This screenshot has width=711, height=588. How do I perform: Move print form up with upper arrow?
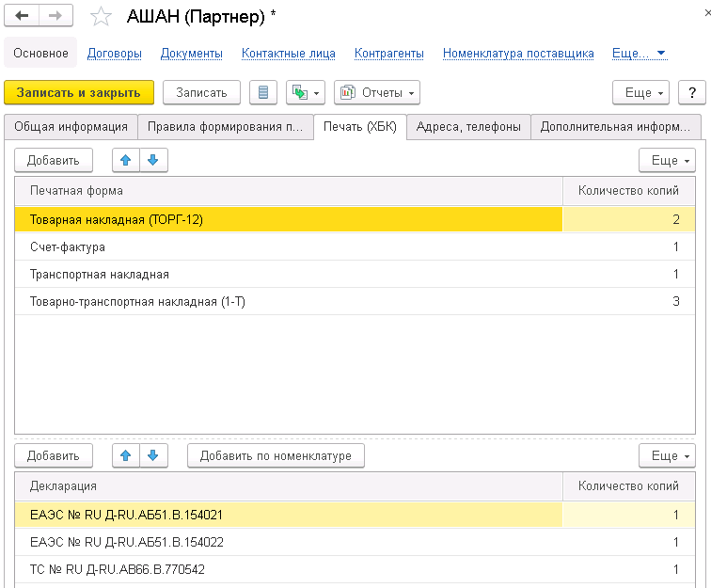click(126, 160)
